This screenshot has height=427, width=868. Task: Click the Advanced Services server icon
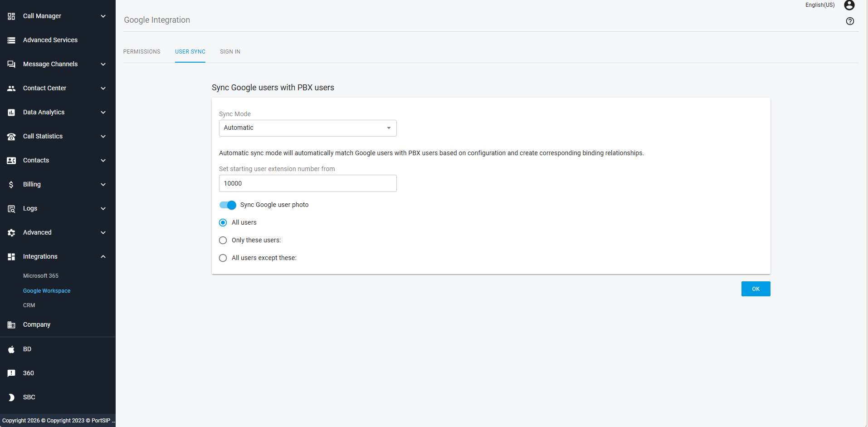point(11,40)
